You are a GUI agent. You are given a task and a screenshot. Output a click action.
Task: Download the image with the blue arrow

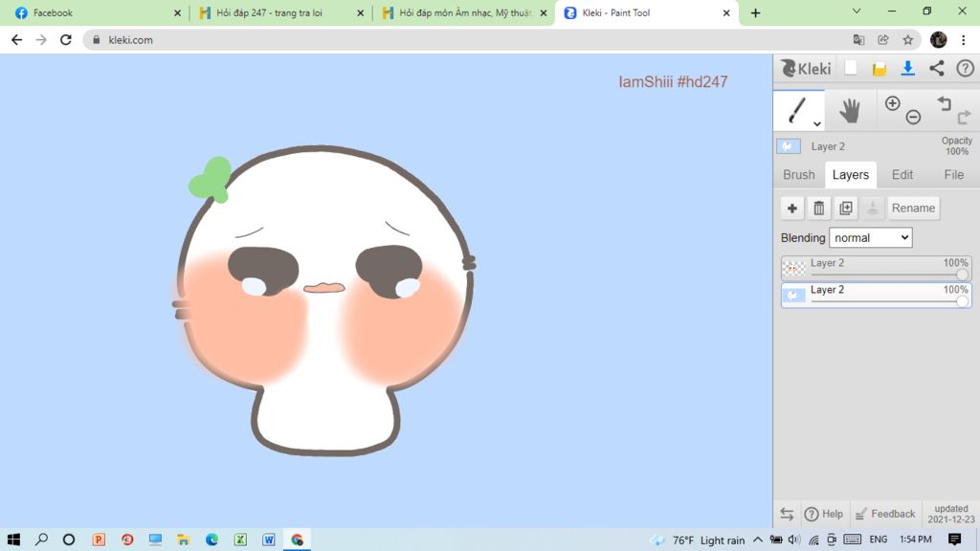(907, 68)
